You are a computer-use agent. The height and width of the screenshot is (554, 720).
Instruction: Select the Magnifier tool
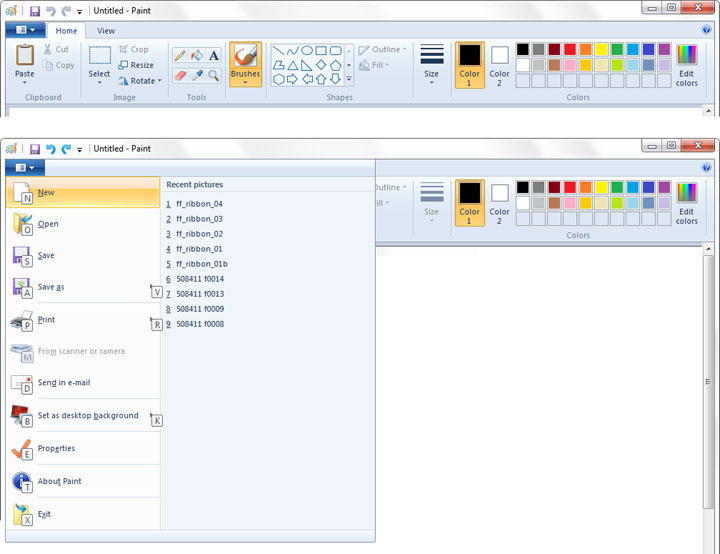[214, 75]
